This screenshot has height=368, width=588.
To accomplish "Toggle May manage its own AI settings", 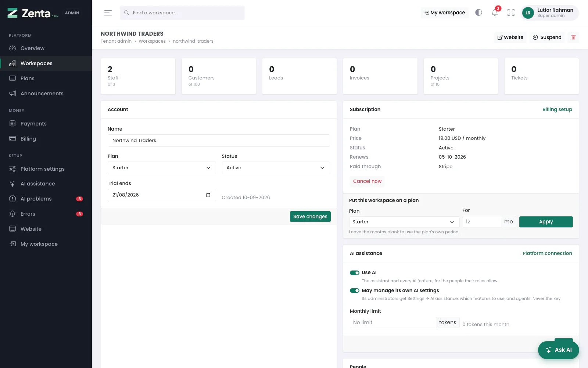I will tap(355, 291).
